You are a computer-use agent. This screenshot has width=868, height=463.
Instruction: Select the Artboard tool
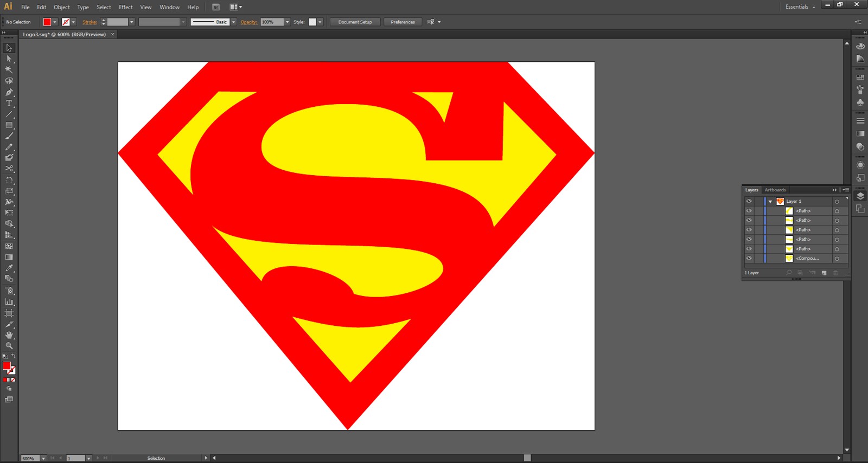click(9, 313)
